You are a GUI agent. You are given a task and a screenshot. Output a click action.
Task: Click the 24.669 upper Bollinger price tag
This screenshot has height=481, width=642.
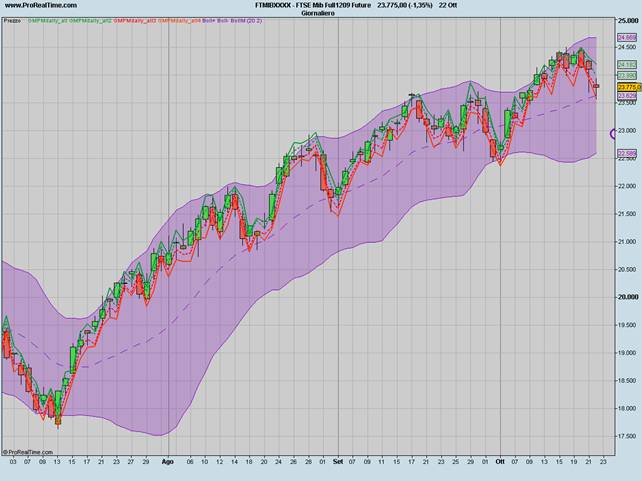[627, 38]
